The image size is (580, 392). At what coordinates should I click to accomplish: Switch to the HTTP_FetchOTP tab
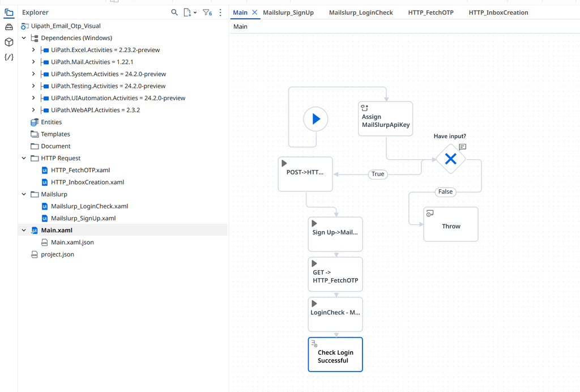(x=431, y=12)
